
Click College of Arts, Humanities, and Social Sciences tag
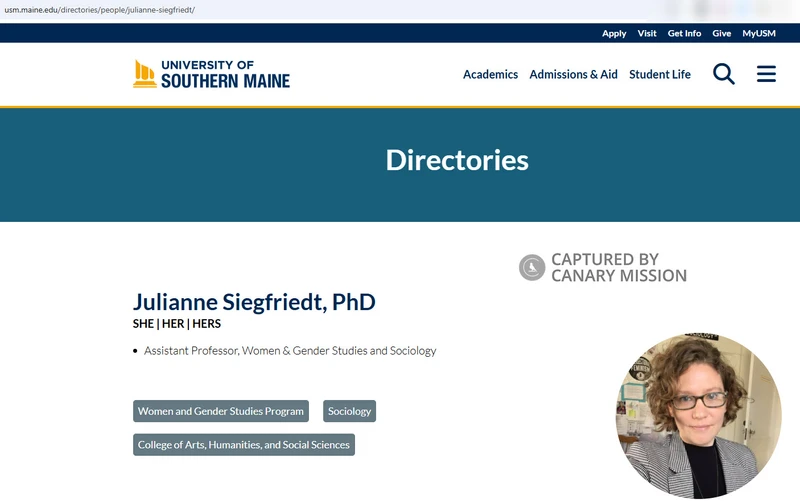[244, 445]
